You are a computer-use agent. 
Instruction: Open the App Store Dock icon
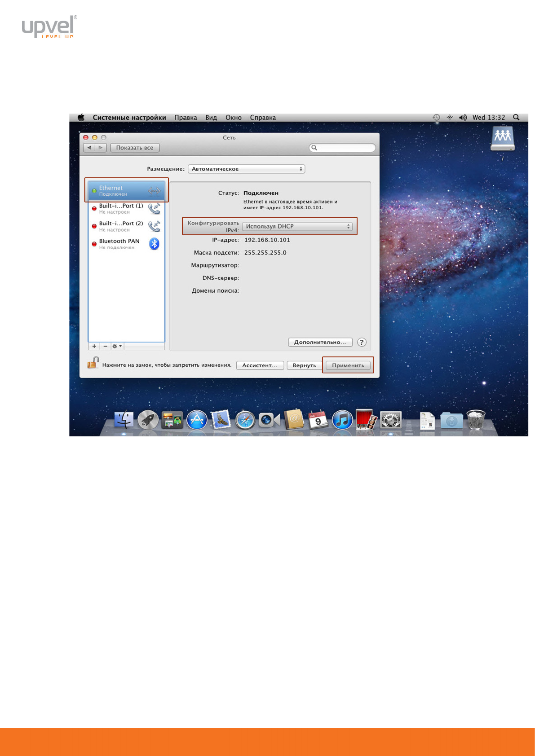click(x=197, y=421)
